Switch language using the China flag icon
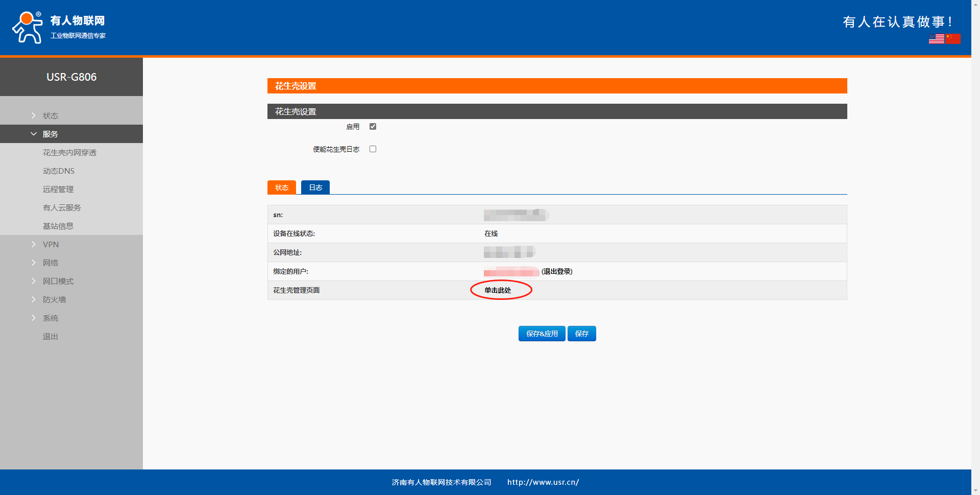 coord(953,39)
